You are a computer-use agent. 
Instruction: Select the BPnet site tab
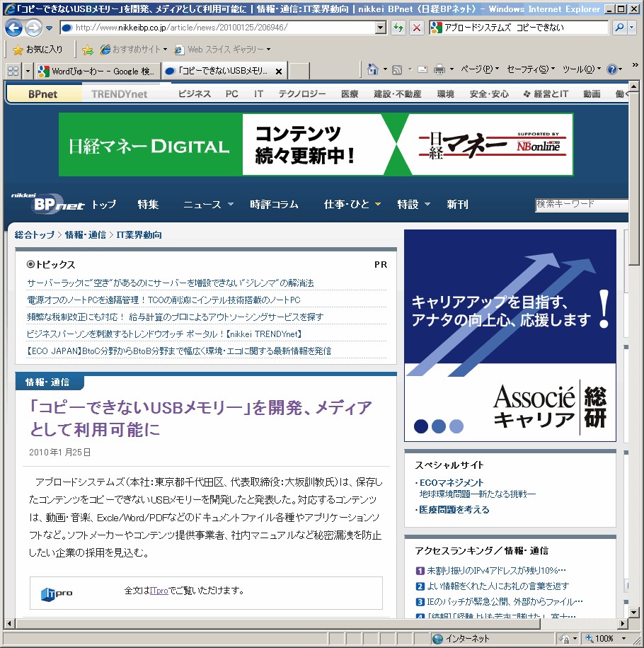tap(43, 94)
